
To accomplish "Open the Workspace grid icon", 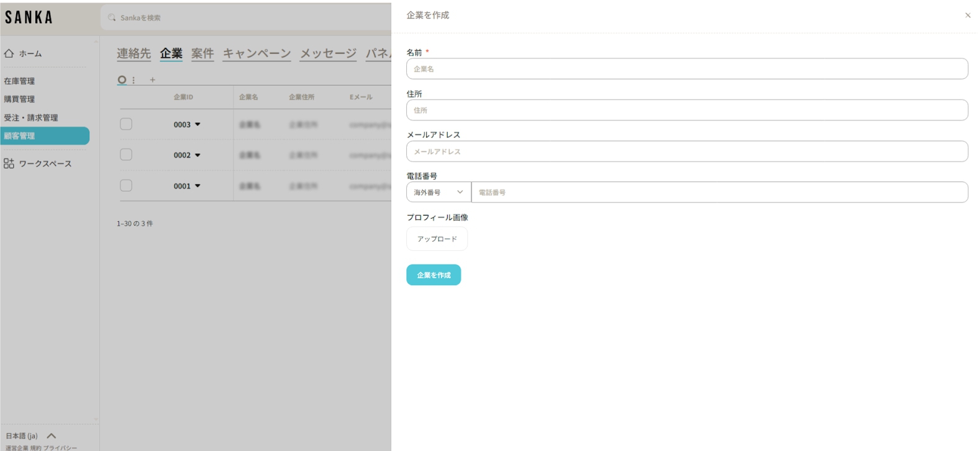I will pyautogui.click(x=9, y=163).
